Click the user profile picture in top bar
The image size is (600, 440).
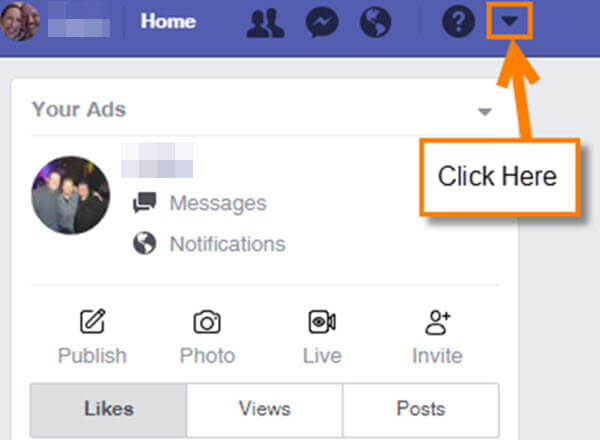(20, 21)
